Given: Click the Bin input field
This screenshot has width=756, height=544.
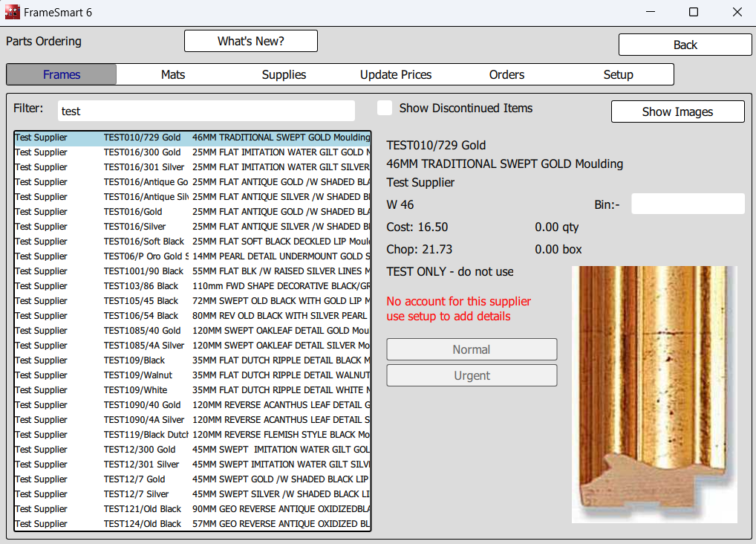Looking at the screenshot, I should point(687,204).
